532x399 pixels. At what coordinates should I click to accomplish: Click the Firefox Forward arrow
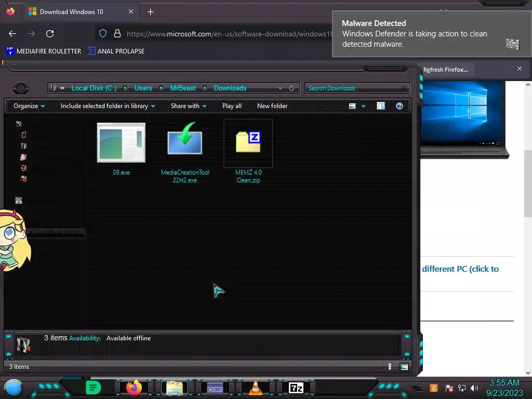point(31,34)
